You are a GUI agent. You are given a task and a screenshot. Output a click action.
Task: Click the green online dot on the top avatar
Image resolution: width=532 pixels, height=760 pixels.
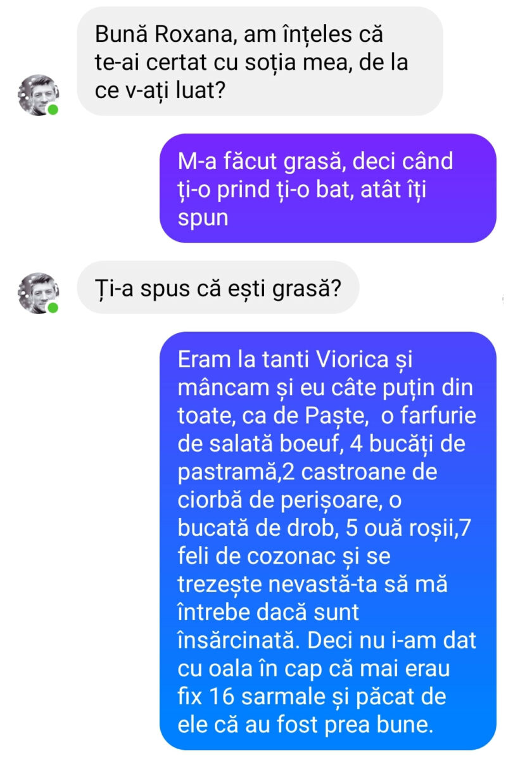53,109
